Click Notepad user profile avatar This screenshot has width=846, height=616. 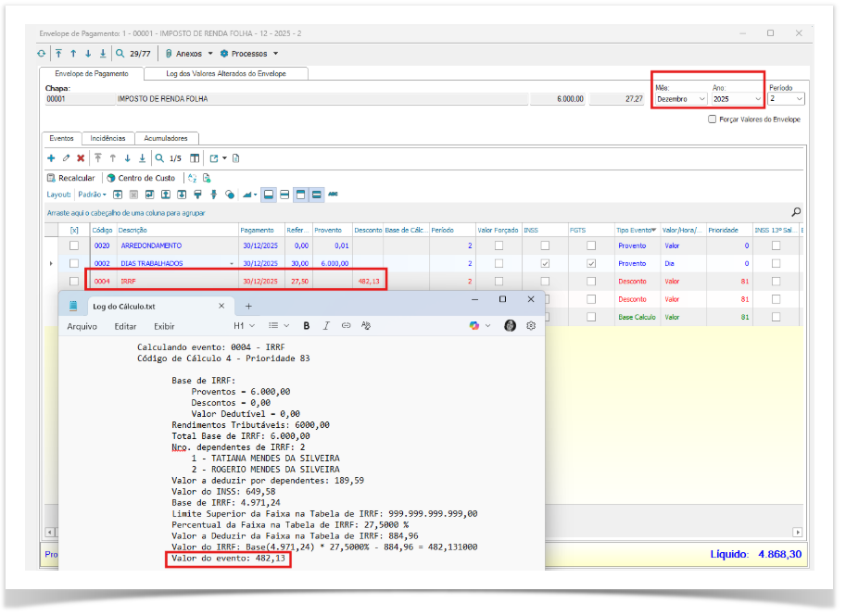tap(510, 326)
